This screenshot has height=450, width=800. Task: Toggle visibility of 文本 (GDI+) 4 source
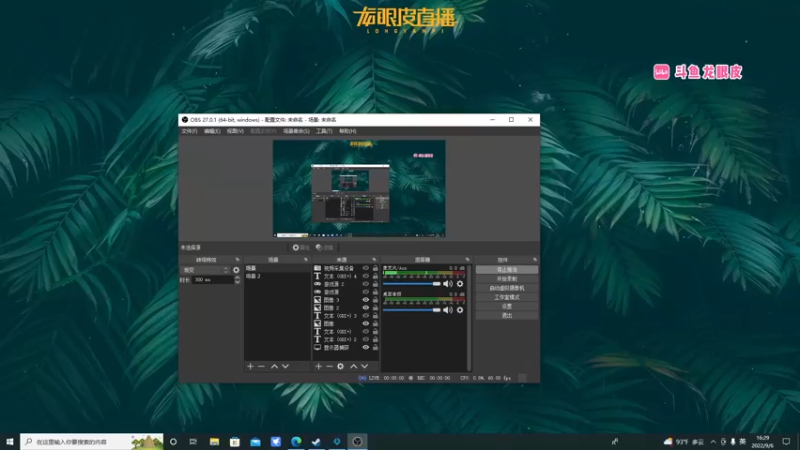[365, 276]
